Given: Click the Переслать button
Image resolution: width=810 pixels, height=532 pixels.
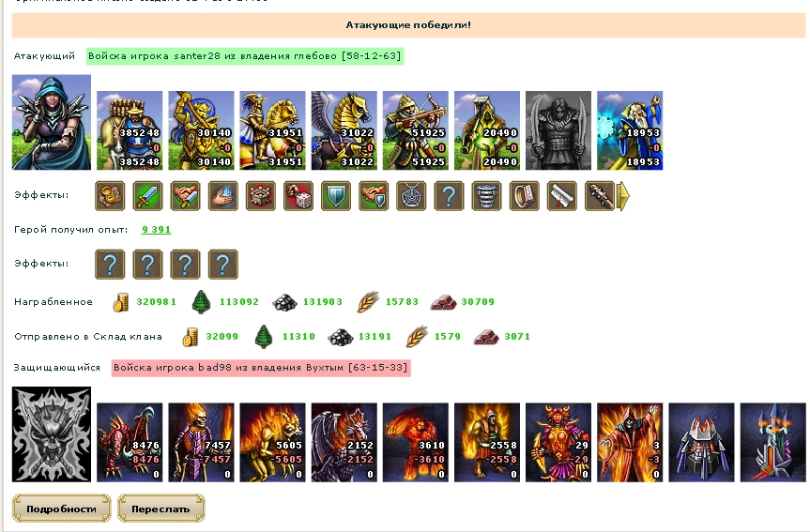Looking at the screenshot, I should tap(160, 509).
